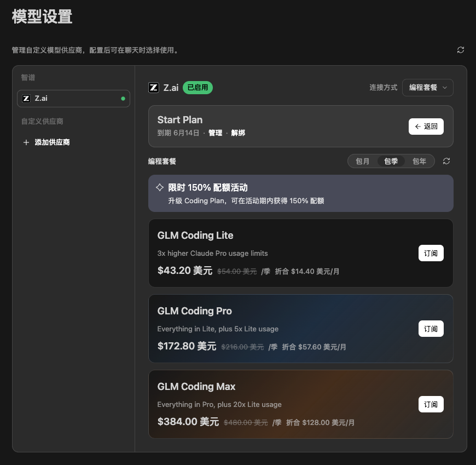This screenshot has height=465, width=476.
Task: Click the refresh icon beside the page description
Action: click(461, 50)
